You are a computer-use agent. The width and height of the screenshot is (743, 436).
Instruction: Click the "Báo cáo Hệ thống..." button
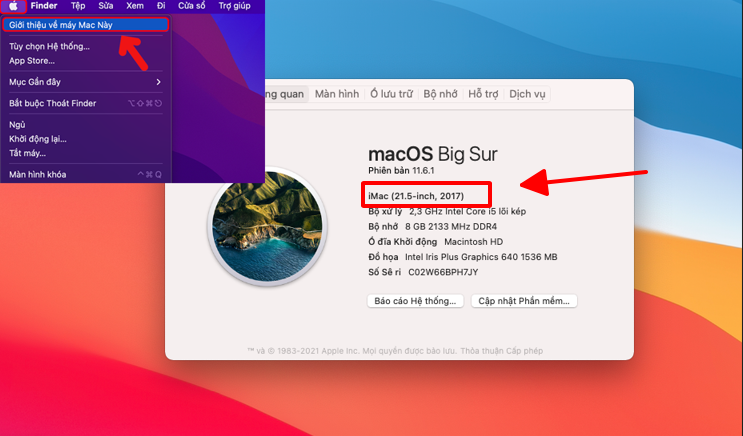pyautogui.click(x=415, y=300)
